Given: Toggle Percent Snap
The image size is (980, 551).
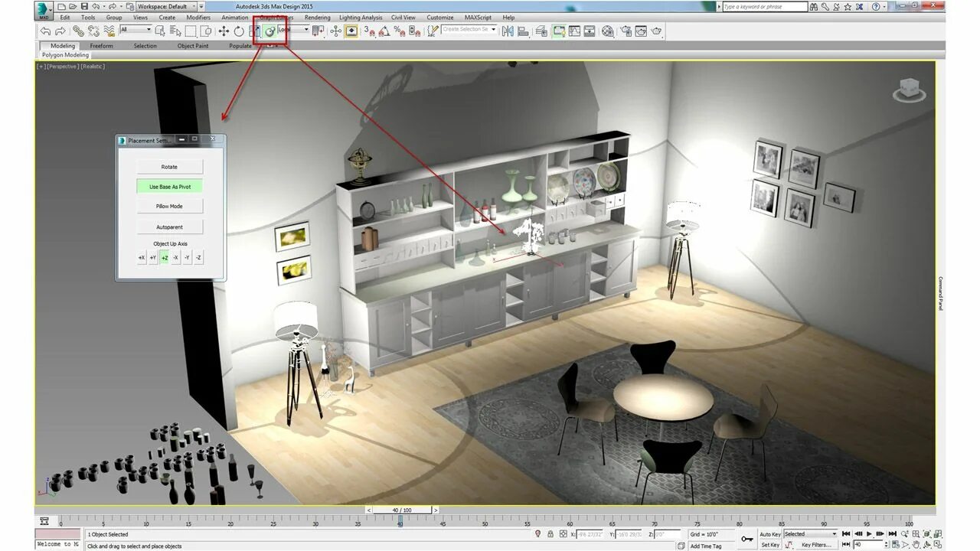Looking at the screenshot, I should 399,31.
